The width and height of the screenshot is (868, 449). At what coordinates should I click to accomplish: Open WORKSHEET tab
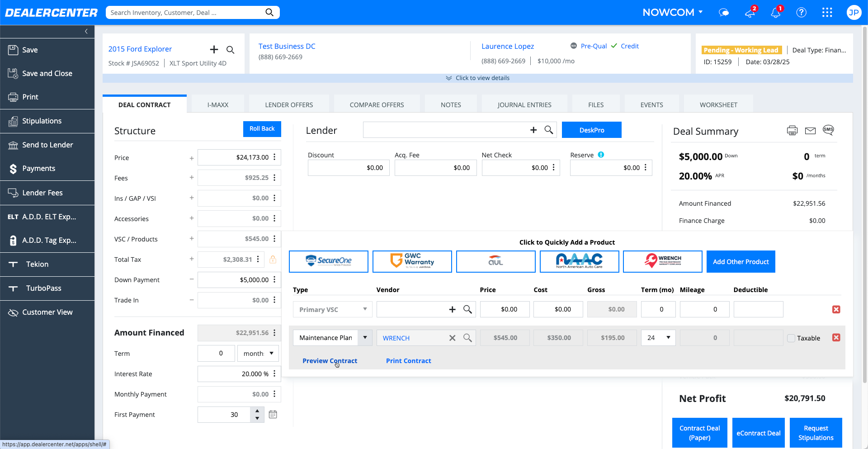(718, 104)
